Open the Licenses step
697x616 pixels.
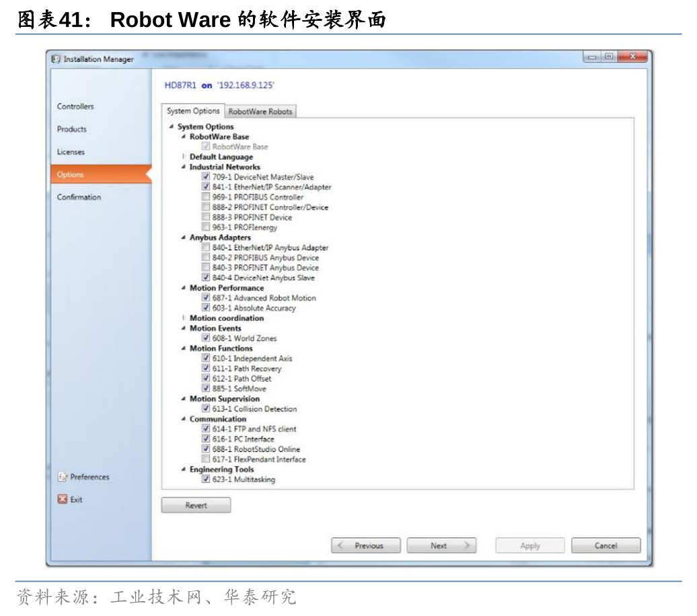pos(71,152)
